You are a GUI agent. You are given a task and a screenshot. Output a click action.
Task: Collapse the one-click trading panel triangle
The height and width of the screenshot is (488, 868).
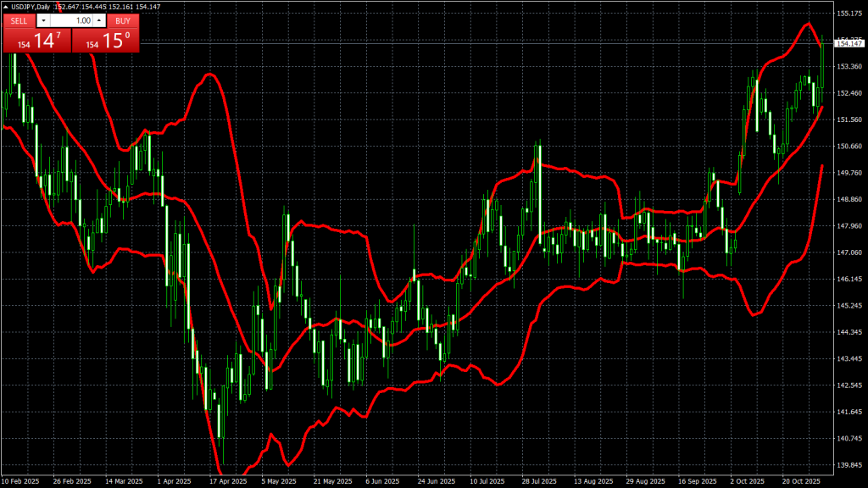(x=6, y=7)
